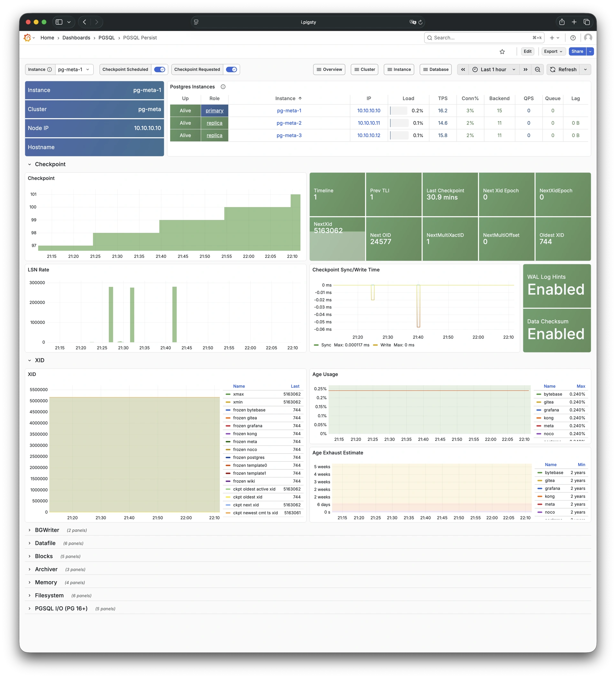Open the Instance pg-meta-1 dropdown
The image size is (616, 678).
tap(74, 70)
